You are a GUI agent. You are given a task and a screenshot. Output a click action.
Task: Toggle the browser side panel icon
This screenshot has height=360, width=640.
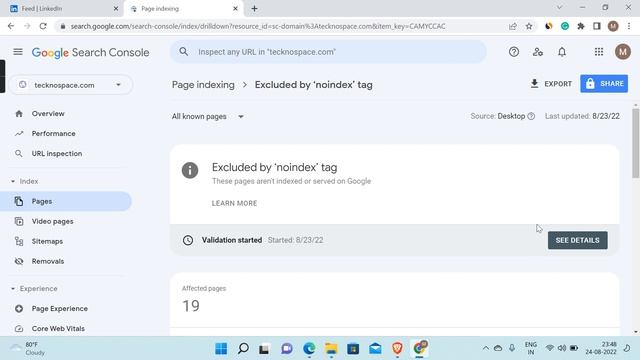597,26
